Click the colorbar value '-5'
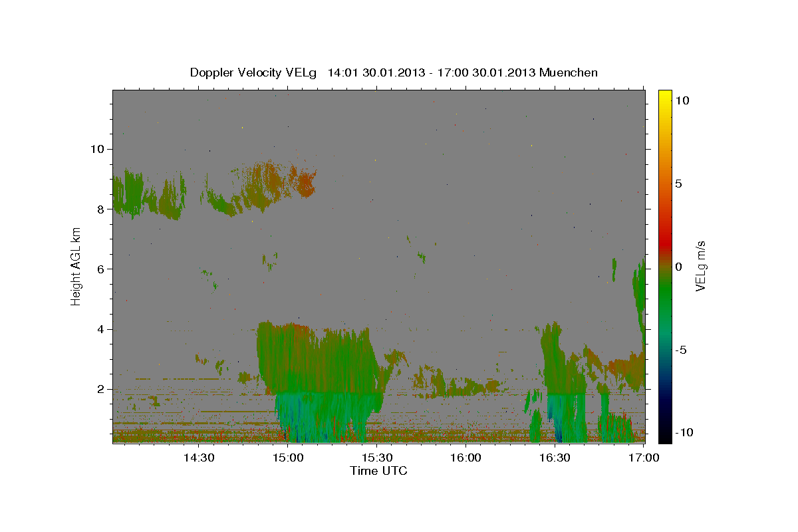Image resolution: width=798 pixels, height=532 pixels. [x=680, y=350]
